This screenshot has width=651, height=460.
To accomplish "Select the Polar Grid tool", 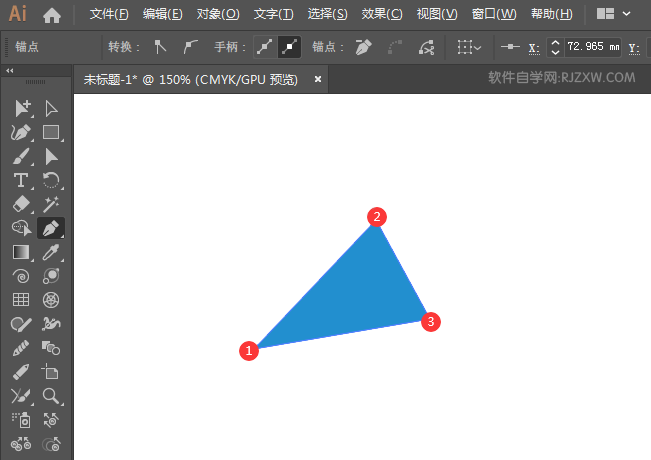I will click(51, 300).
